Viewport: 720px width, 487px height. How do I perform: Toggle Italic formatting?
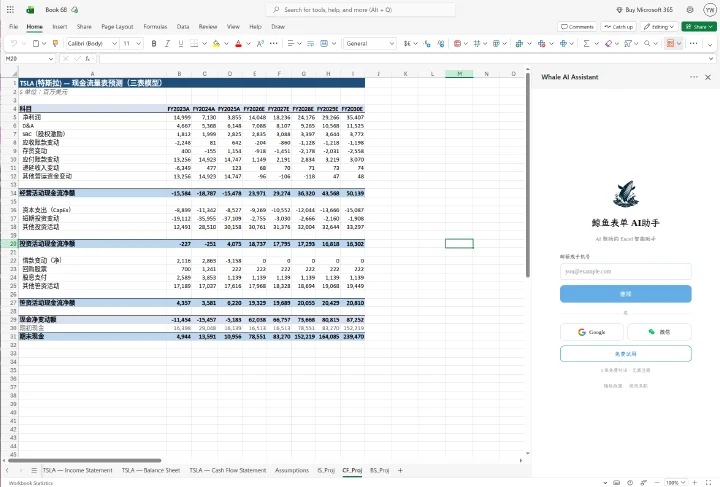pyautogui.click(x=167, y=44)
